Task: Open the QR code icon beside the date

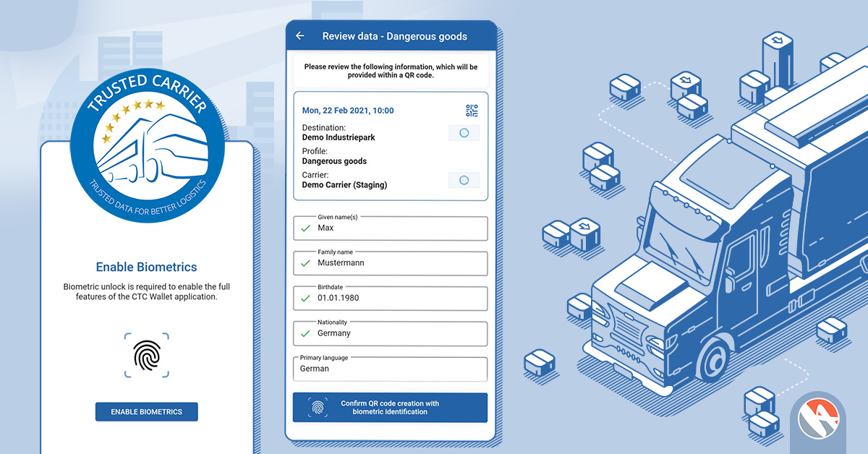Action: click(472, 111)
